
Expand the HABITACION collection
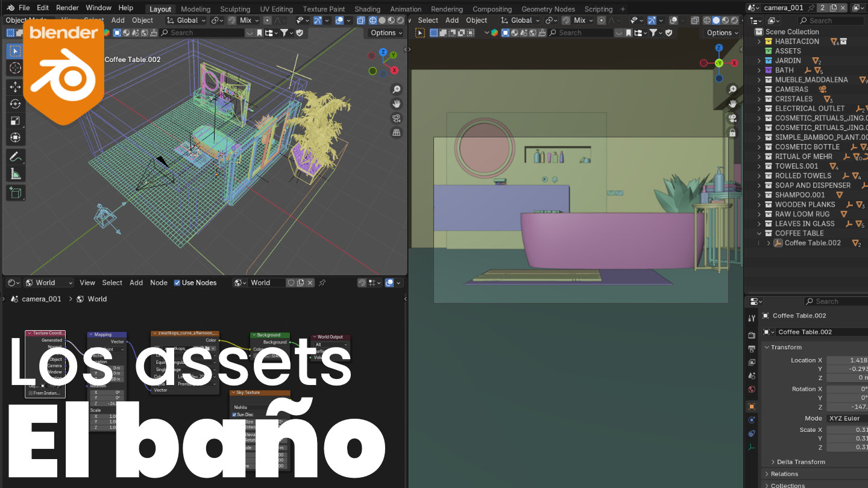(759, 42)
